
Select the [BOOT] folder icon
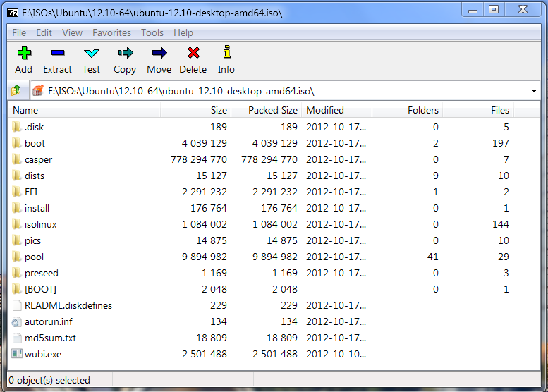point(16,289)
